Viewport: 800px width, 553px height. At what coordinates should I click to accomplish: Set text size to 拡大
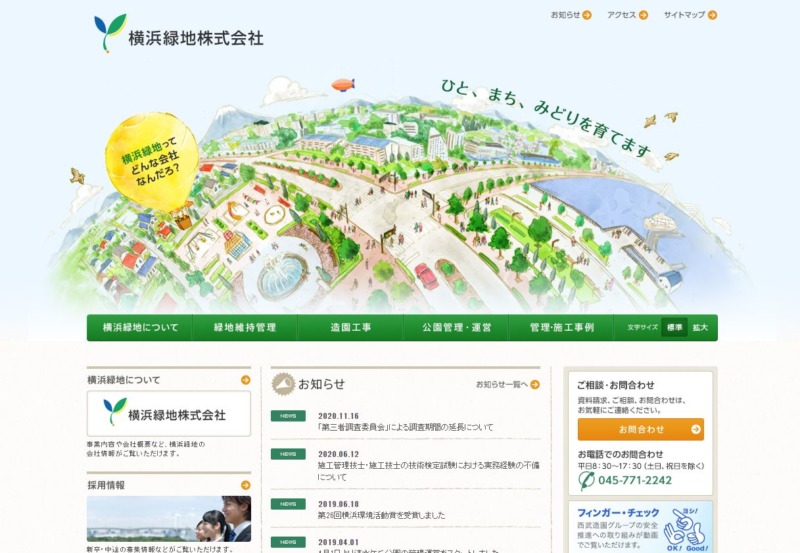click(700, 328)
